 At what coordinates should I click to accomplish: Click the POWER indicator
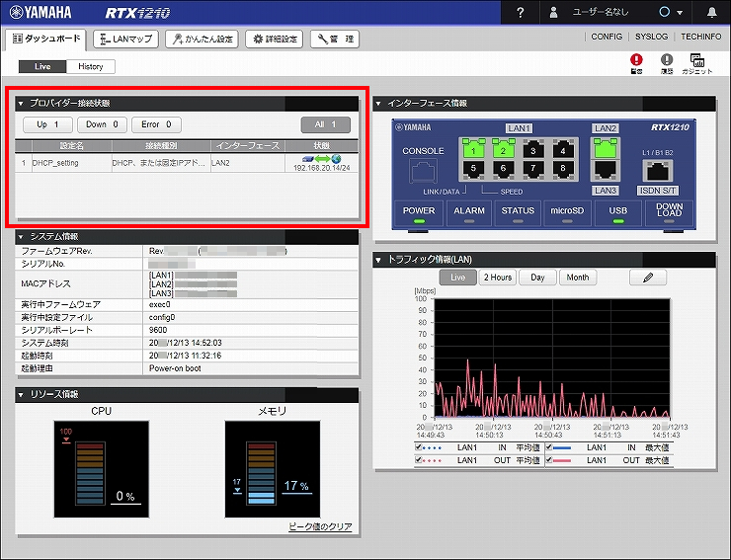click(419, 213)
